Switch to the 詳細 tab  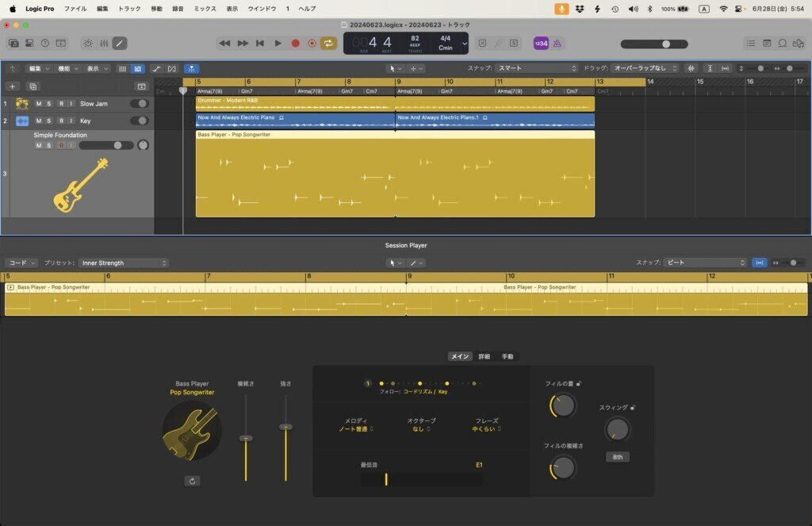pyautogui.click(x=485, y=356)
